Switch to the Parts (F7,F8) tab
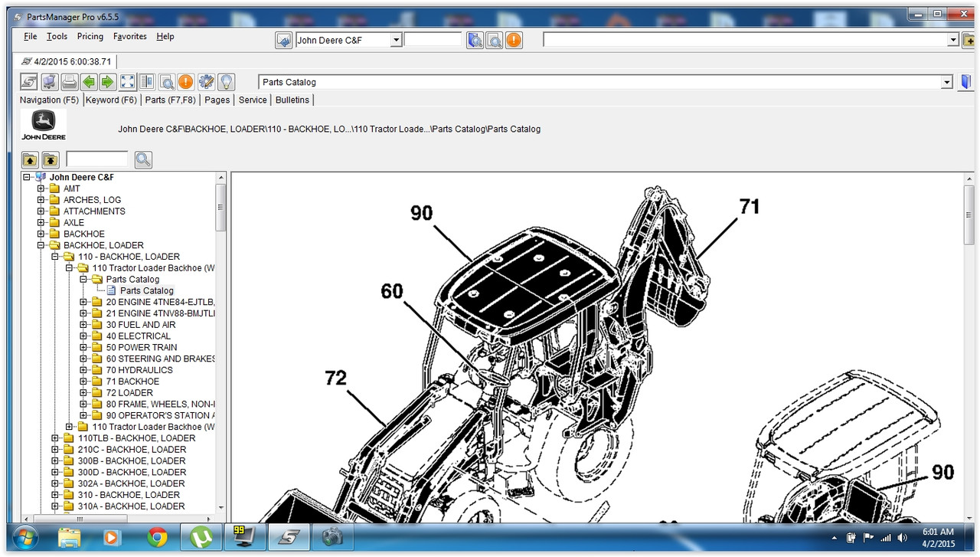The width and height of the screenshot is (980, 557). (x=170, y=100)
